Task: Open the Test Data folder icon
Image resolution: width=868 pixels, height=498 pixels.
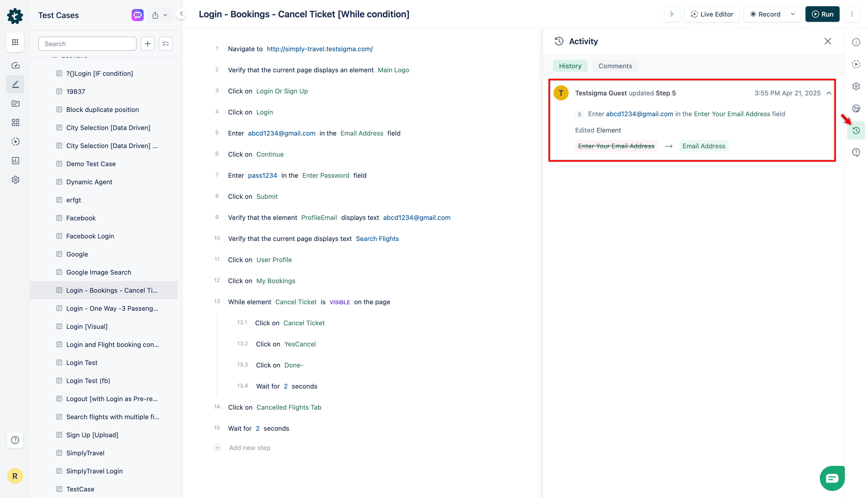Action: point(15,103)
